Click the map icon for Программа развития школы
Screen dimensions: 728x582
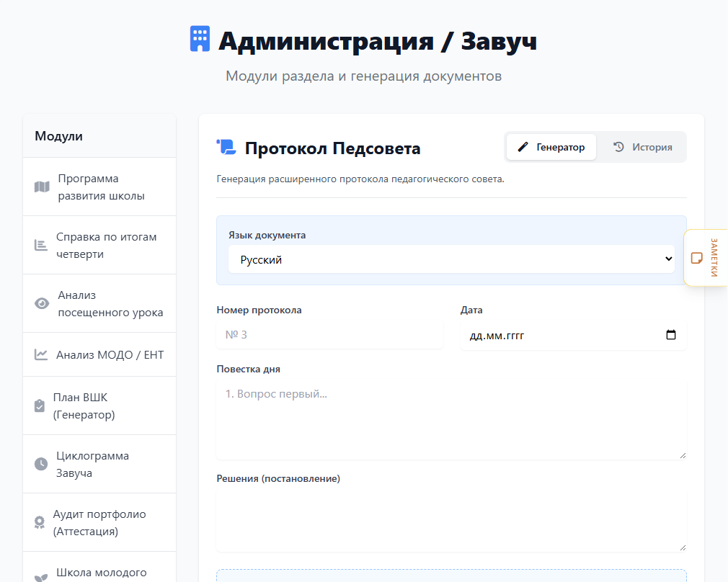[x=42, y=187]
